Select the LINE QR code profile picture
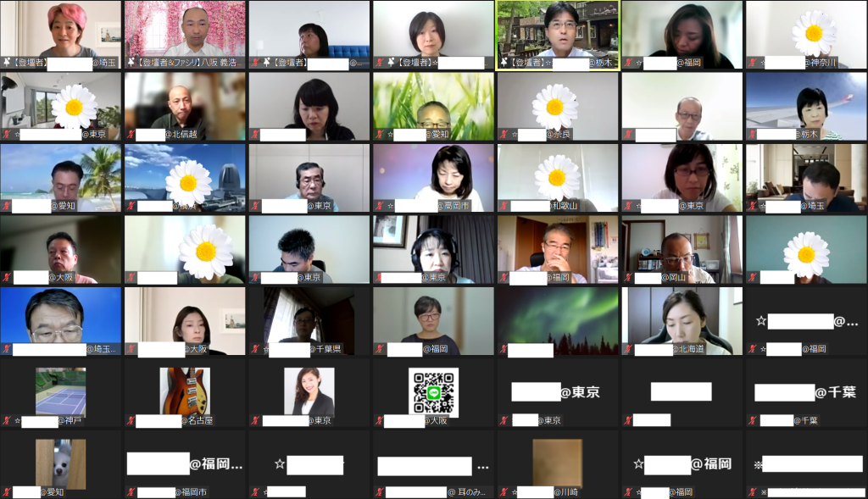 [433, 391]
